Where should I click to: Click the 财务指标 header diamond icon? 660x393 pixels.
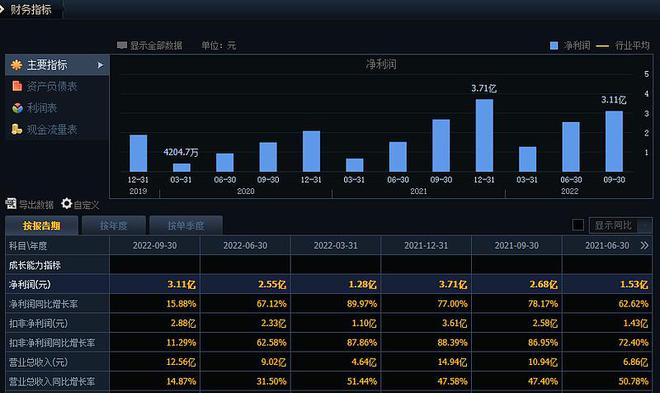pyautogui.click(x=2, y=8)
